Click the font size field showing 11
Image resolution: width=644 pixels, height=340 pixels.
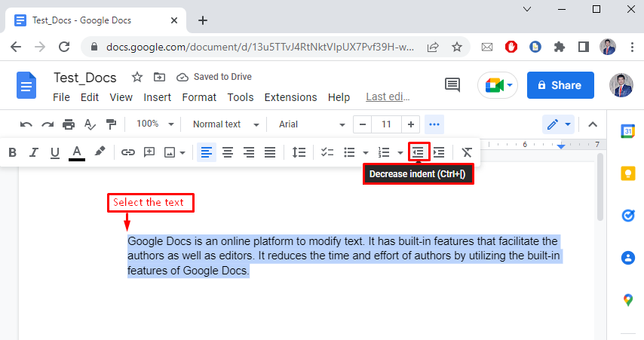[x=387, y=124]
